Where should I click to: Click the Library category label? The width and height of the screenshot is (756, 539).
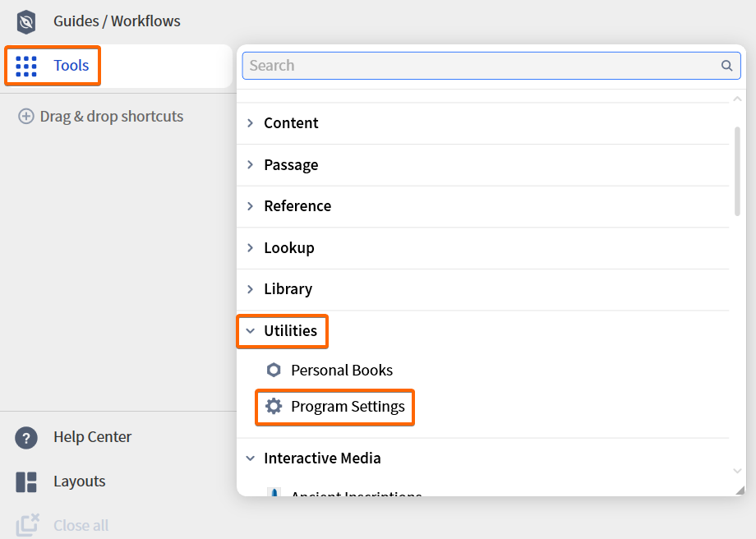click(288, 289)
